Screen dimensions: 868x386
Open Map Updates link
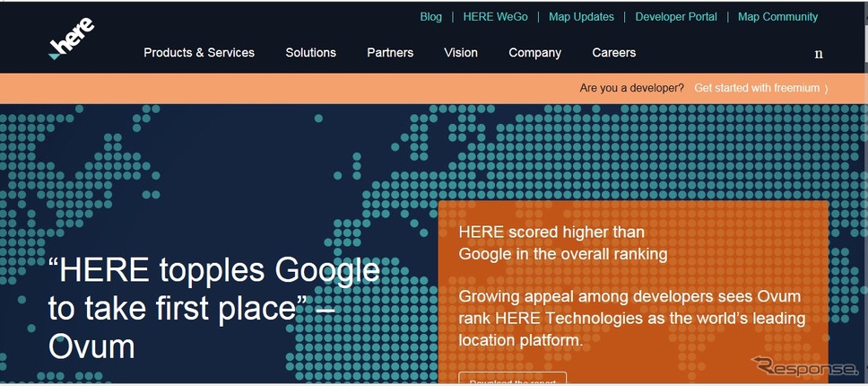tap(581, 17)
